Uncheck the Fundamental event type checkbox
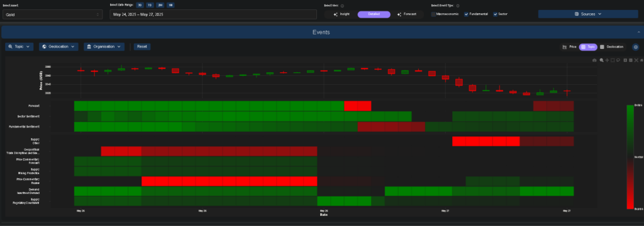The width and height of the screenshot is (644, 226). pyautogui.click(x=467, y=14)
